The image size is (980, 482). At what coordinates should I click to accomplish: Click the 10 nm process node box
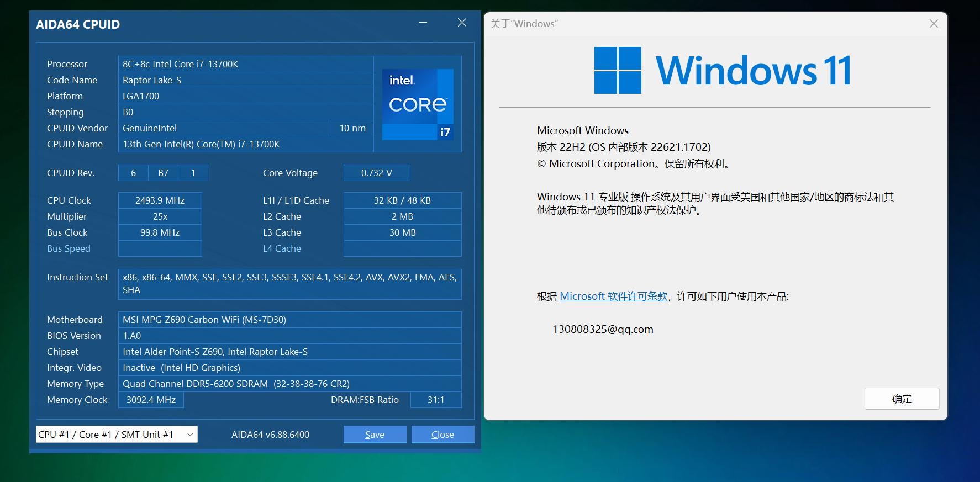tap(352, 128)
